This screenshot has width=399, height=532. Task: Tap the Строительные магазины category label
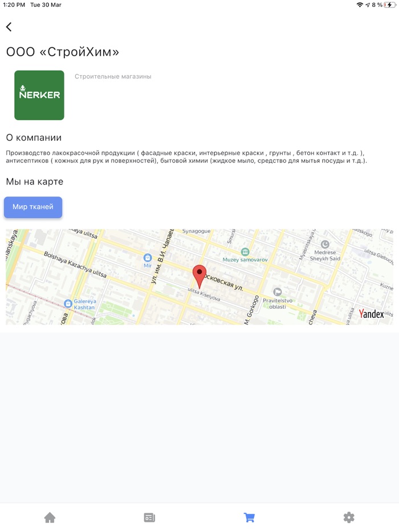pyautogui.click(x=113, y=77)
